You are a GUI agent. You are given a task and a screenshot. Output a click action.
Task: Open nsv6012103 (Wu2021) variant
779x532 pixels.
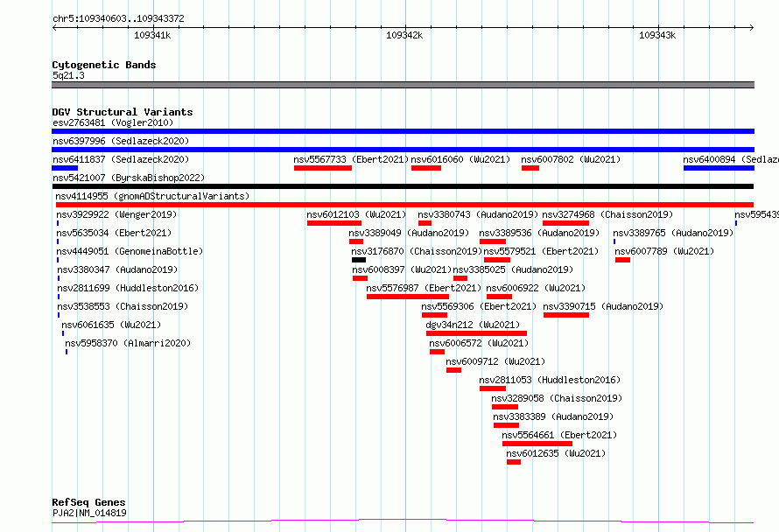click(x=356, y=214)
